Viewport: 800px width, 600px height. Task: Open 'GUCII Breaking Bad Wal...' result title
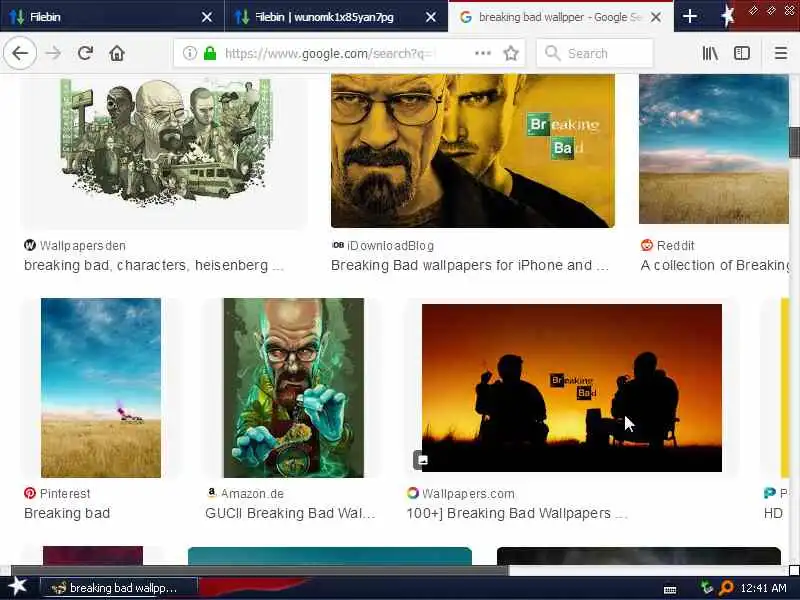pos(290,513)
